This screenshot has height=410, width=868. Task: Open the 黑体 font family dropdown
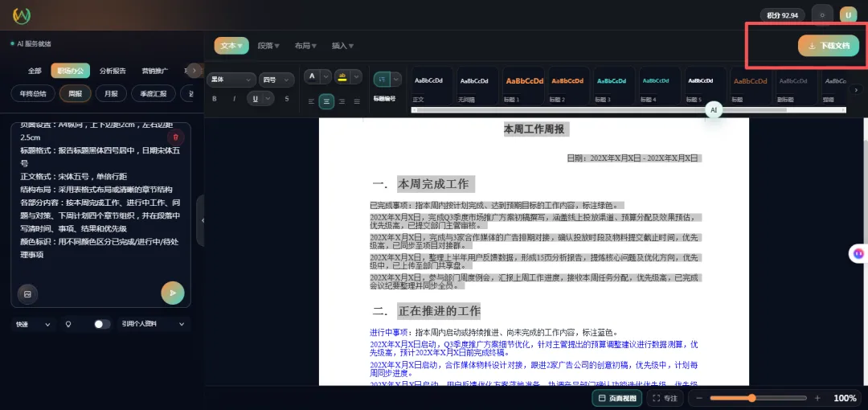231,80
